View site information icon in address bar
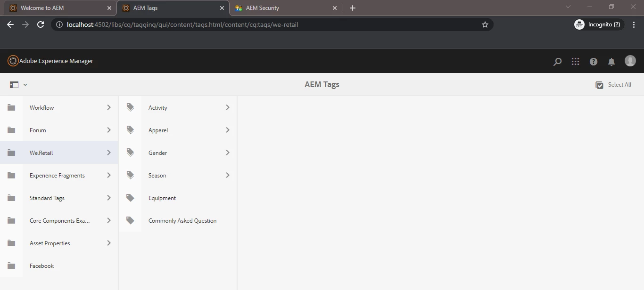The image size is (644, 290). (59, 24)
